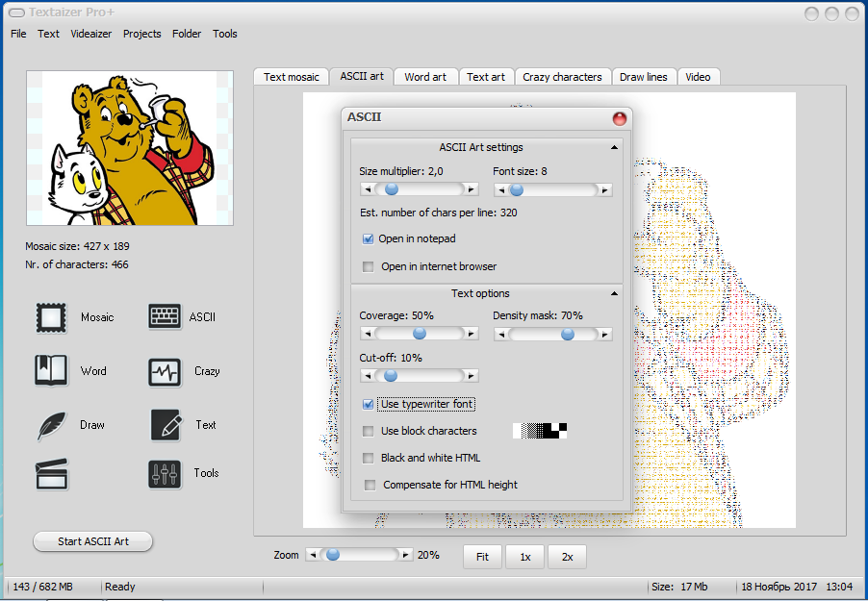
Task: Click the Ready status text
Action: [119, 587]
